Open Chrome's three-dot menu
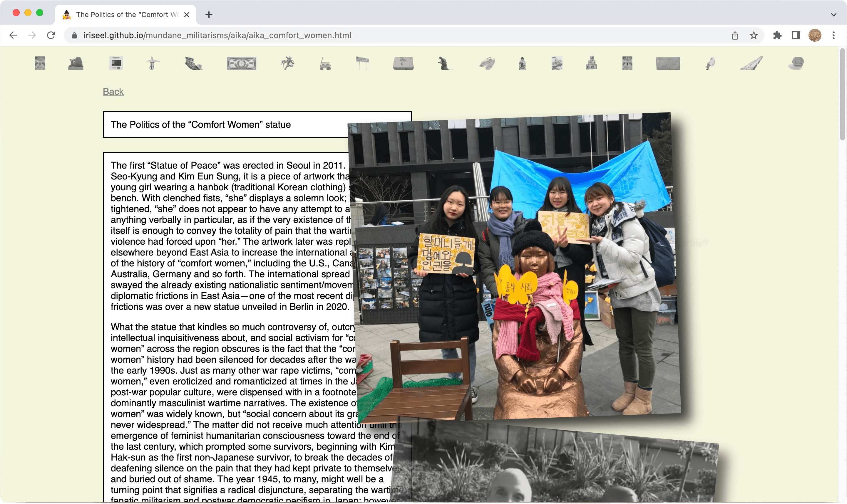The image size is (847, 504). click(x=833, y=35)
